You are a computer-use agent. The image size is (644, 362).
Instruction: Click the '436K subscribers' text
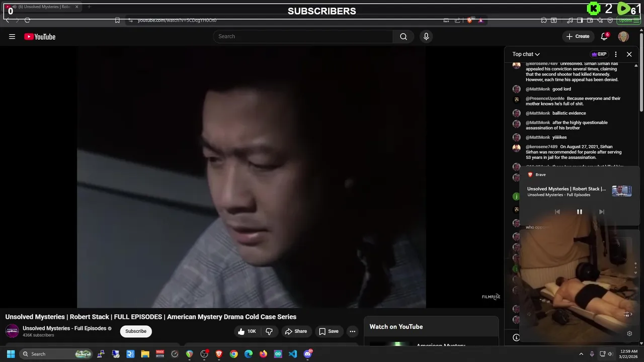pos(38,335)
